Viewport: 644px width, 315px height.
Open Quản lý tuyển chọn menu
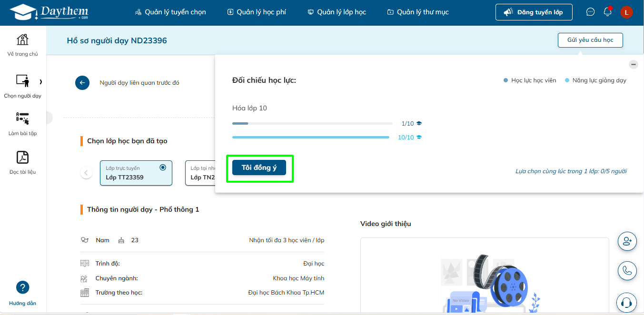coord(170,12)
